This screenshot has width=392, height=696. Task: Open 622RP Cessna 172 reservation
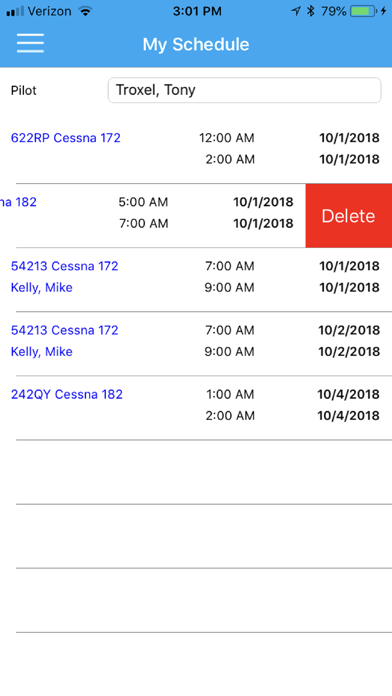click(66, 138)
